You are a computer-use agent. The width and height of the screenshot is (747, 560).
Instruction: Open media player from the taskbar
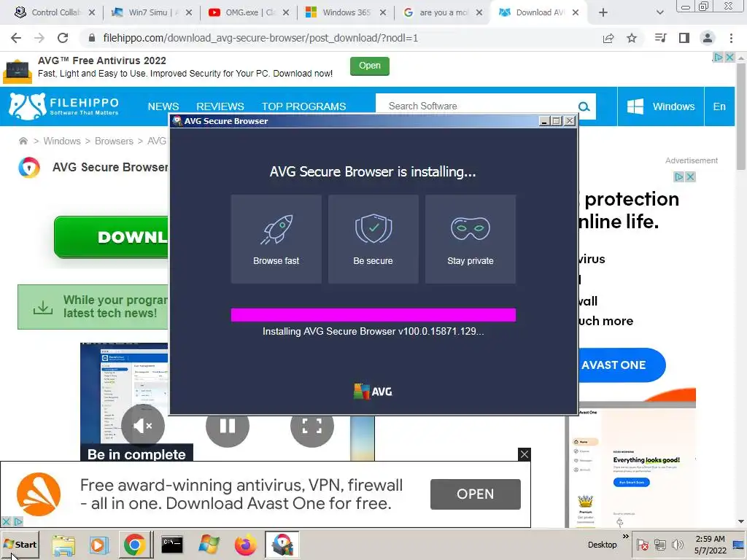98,545
